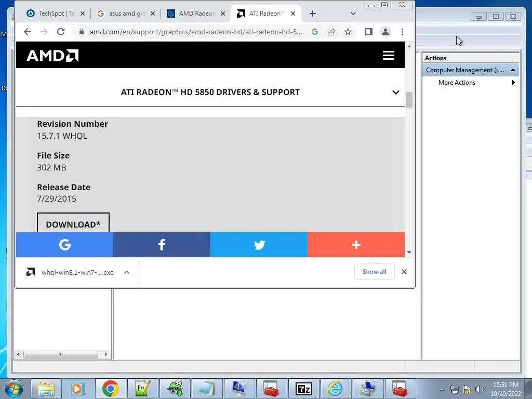Open a new Chrome tab
Viewport: 532px width, 399px height.
(x=313, y=14)
